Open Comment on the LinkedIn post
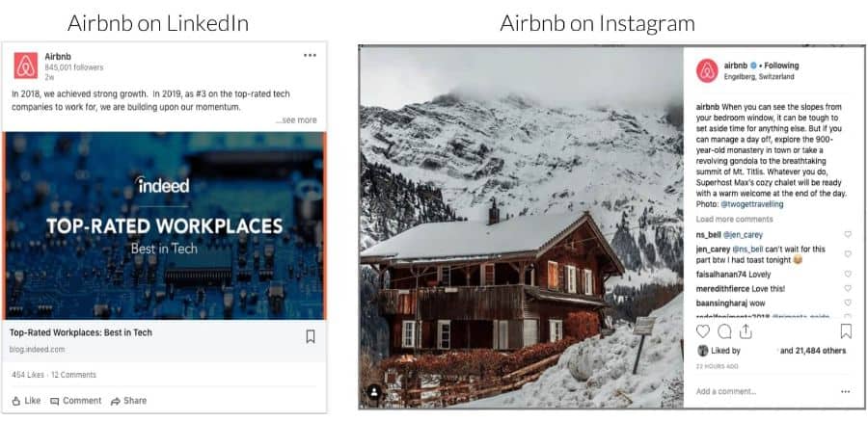This screenshot has width=868, height=422. tap(76, 401)
